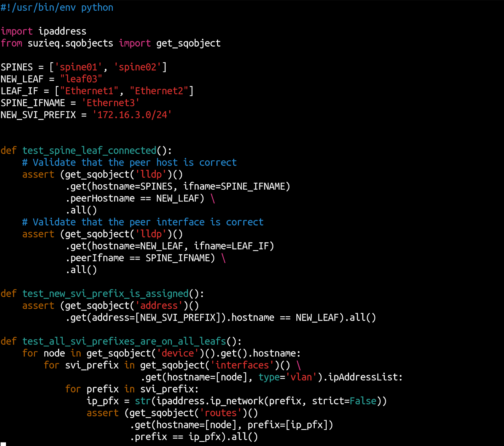Click the peer host validation comment
The height and width of the screenshot is (446, 504).
(129, 163)
